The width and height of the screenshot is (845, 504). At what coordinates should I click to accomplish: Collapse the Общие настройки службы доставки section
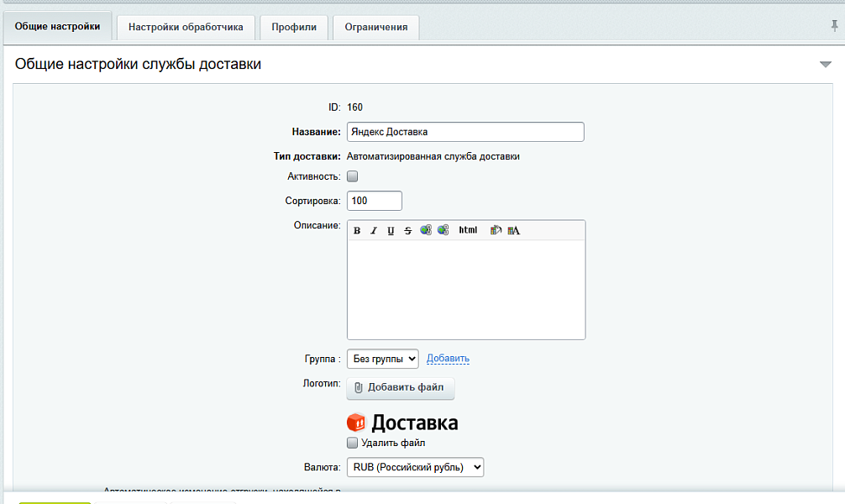tap(826, 63)
